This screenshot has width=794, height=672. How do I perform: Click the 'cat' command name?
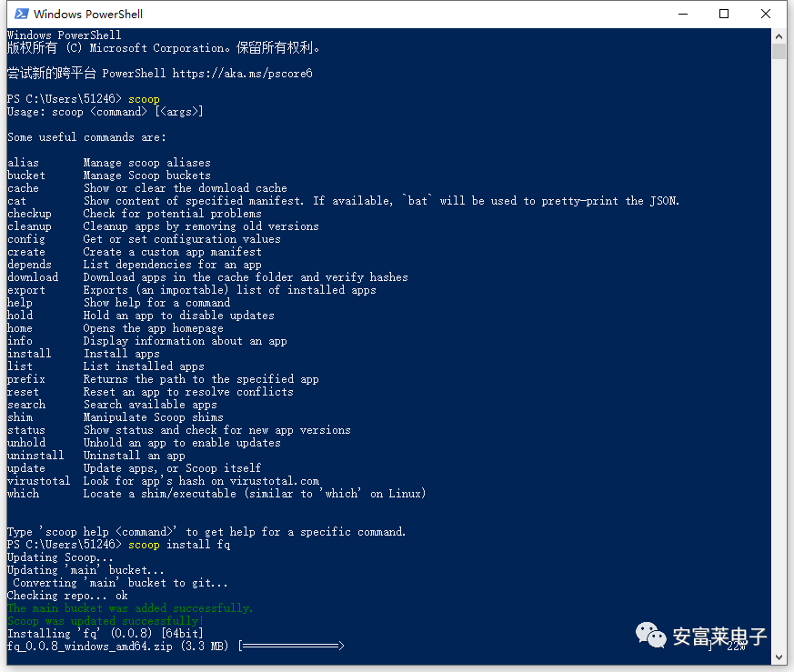[16, 201]
